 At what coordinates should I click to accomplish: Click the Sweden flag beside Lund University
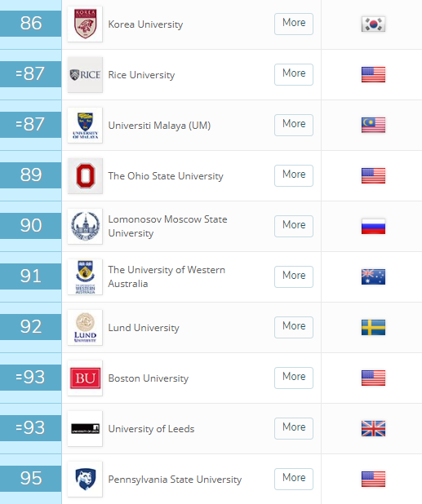(x=373, y=327)
